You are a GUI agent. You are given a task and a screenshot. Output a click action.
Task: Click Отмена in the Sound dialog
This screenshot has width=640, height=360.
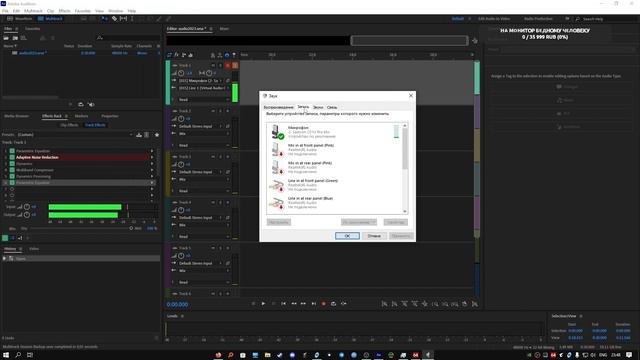374,236
